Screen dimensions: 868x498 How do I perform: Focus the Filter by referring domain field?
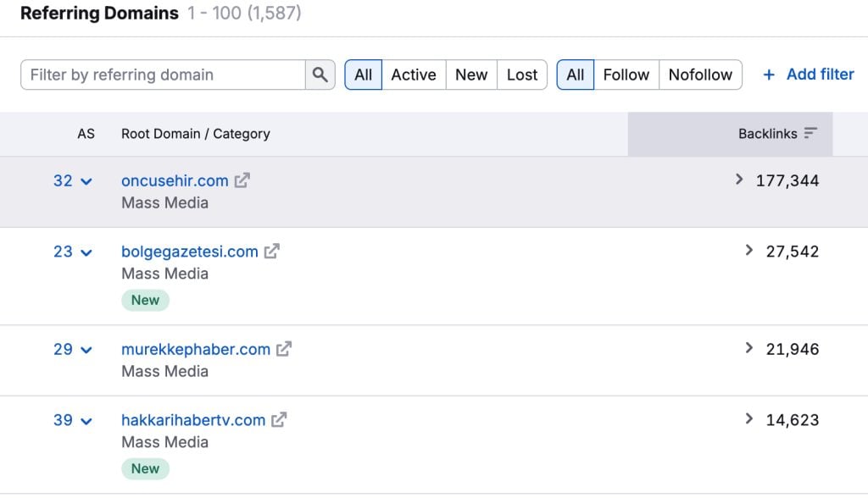(x=163, y=75)
